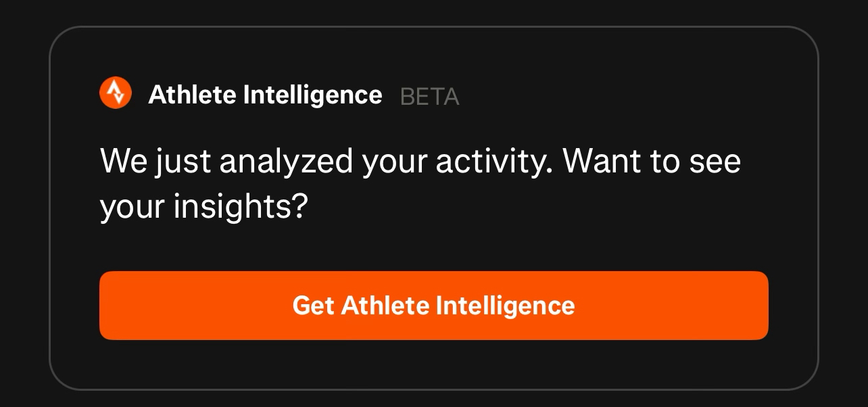The image size is (868, 407).
Task: Click the word "Intelligence" in the card header
Action: [x=312, y=95]
